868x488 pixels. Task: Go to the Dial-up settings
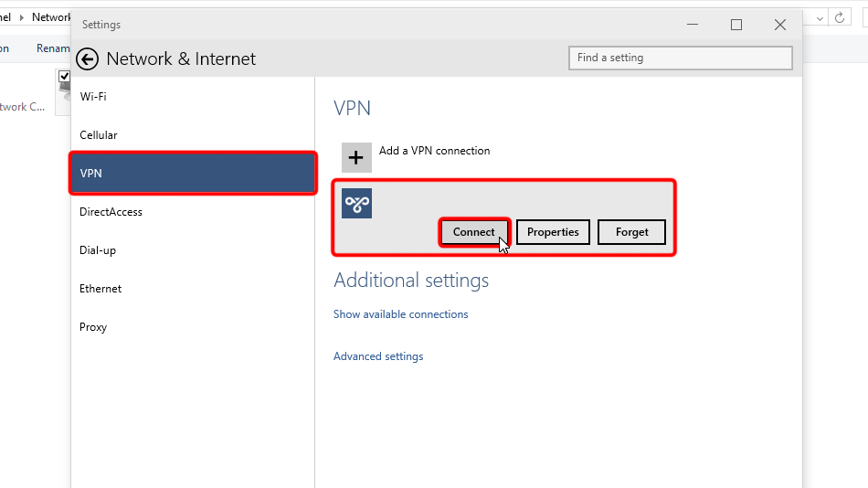point(98,250)
